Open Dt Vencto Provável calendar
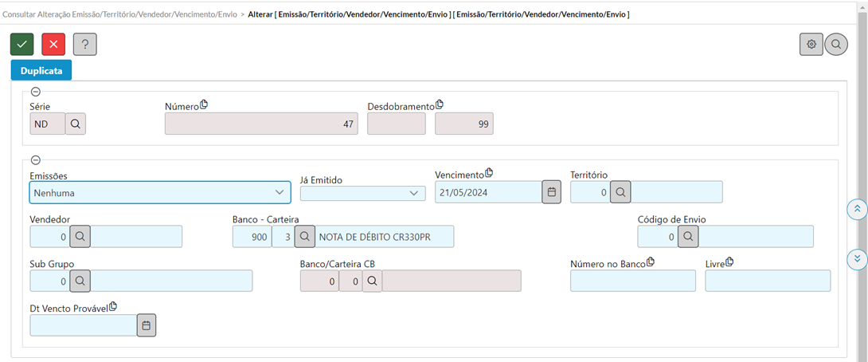 point(147,325)
